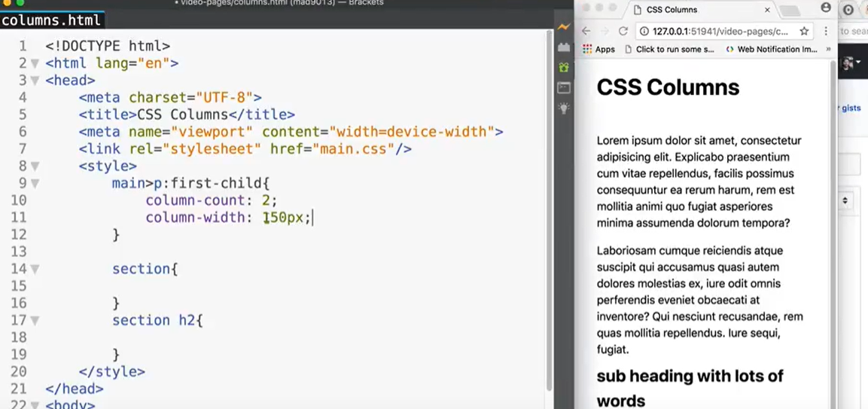Collapse the head tag on line 3
Screen dimensions: 868x409
tap(35, 81)
